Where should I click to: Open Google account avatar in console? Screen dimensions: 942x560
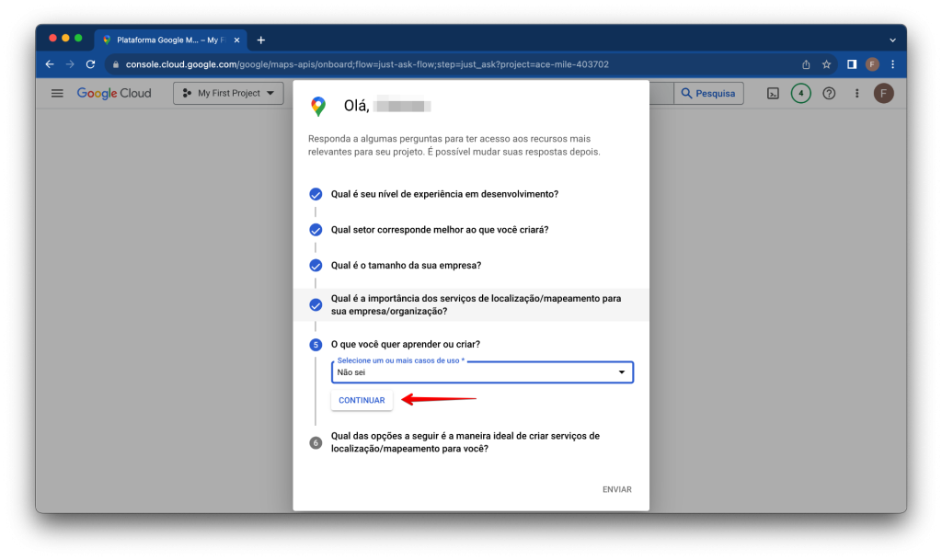point(884,93)
